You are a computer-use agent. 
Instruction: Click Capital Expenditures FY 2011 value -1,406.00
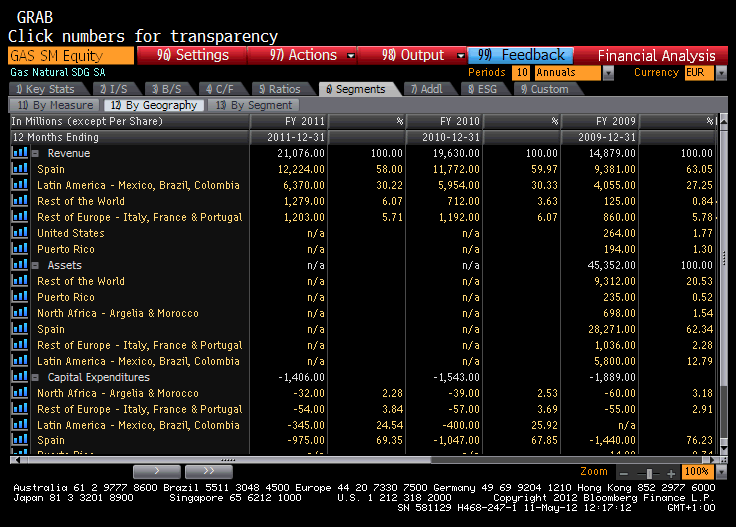[x=301, y=377]
